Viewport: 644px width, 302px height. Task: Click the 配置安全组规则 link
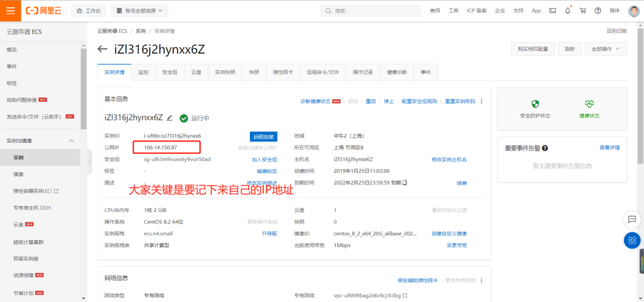419,101
